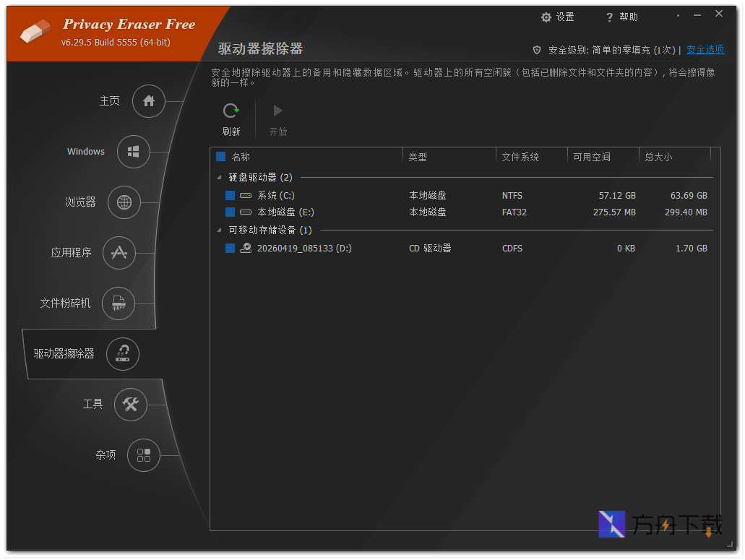Open the 应用程序 apps icon
The height and width of the screenshot is (560, 745).
point(119,253)
